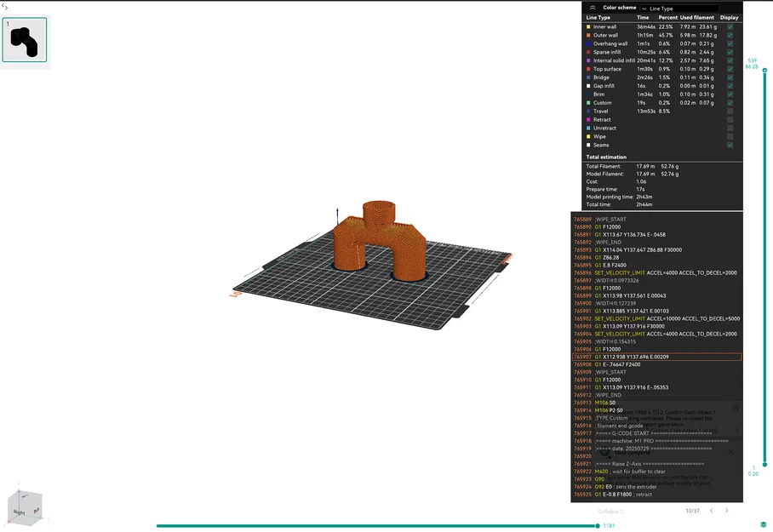Click G-code line 765896 SET_VELOCITY_LIMIT
Screen dimensions: 773x532
pyautogui.click(x=656, y=272)
